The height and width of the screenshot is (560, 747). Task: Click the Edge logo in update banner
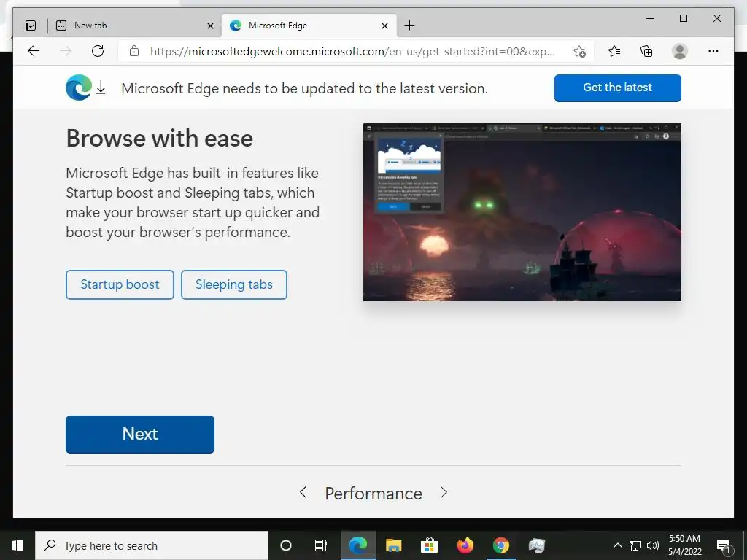(x=79, y=87)
